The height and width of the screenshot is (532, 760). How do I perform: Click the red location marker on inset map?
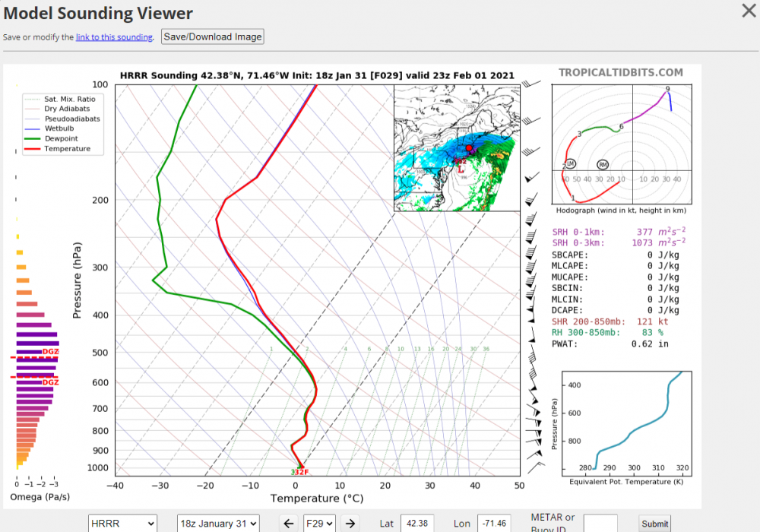click(469, 147)
